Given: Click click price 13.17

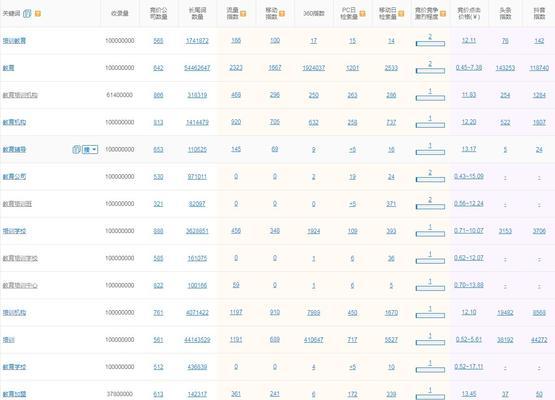Looking at the screenshot, I should 469,149.
